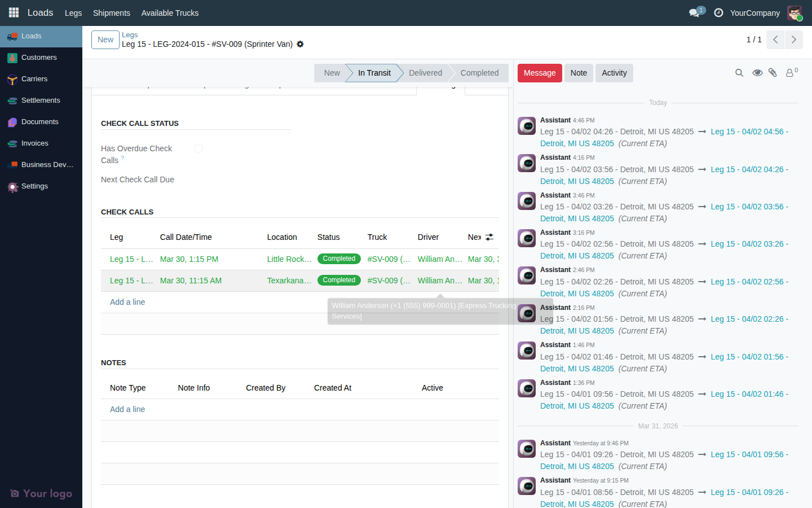This screenshot has height=508, width=812.
Task: Open the Legs breadcrumb link
Action: (x=130, y=34)
